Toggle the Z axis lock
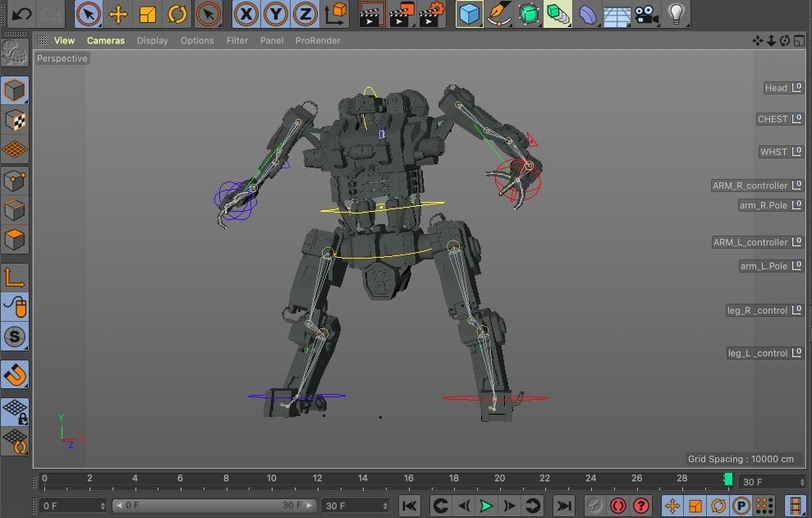The height and width of the screenshot is (518, 812). coord(305,14)
